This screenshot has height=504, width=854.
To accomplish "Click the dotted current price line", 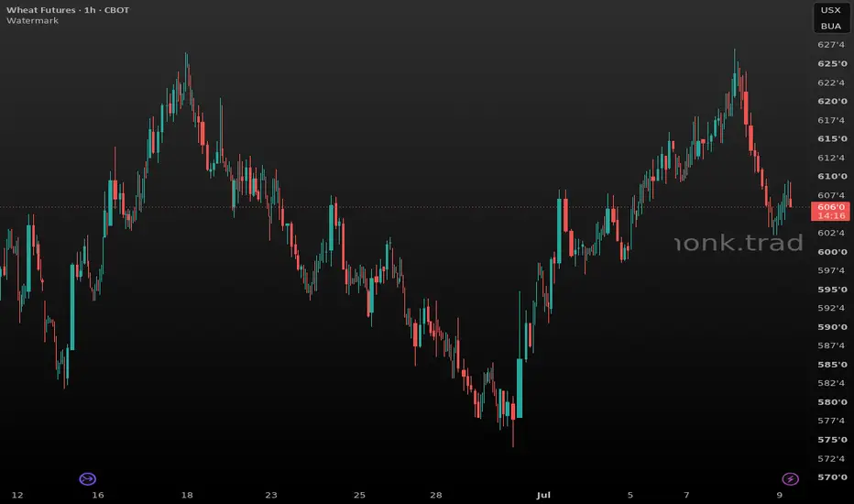I will 403,207.
